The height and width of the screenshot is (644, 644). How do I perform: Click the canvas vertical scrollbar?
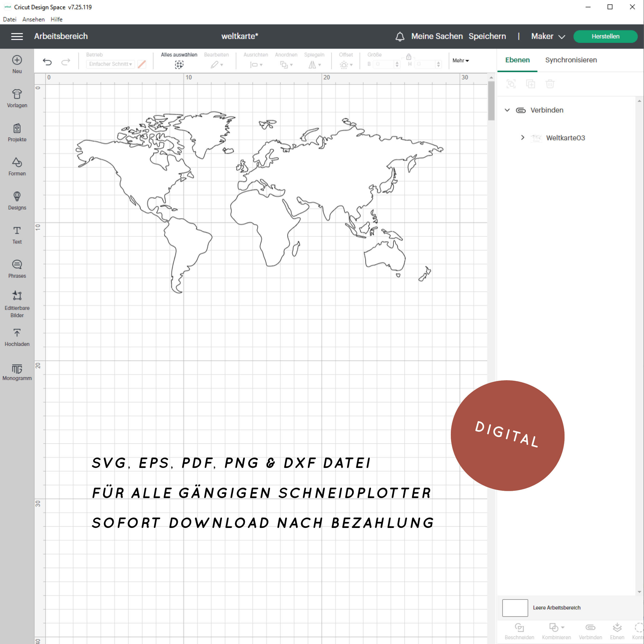(491, 101)
